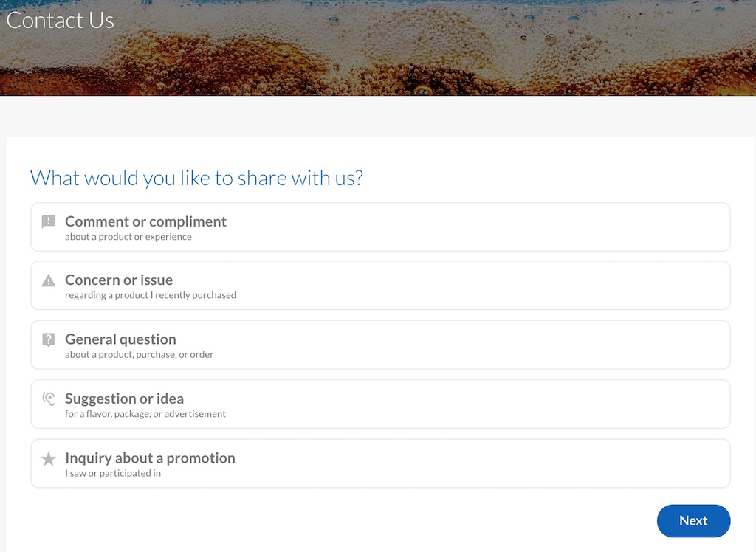Click the warning triangle icon
The image size is (756, 552).
click(x=49, y=280)
